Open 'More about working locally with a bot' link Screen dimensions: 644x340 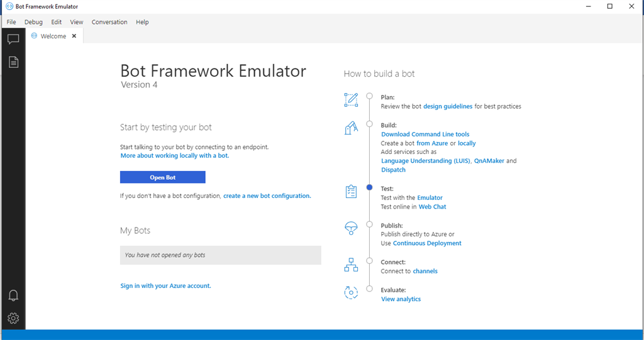[175, 156]
